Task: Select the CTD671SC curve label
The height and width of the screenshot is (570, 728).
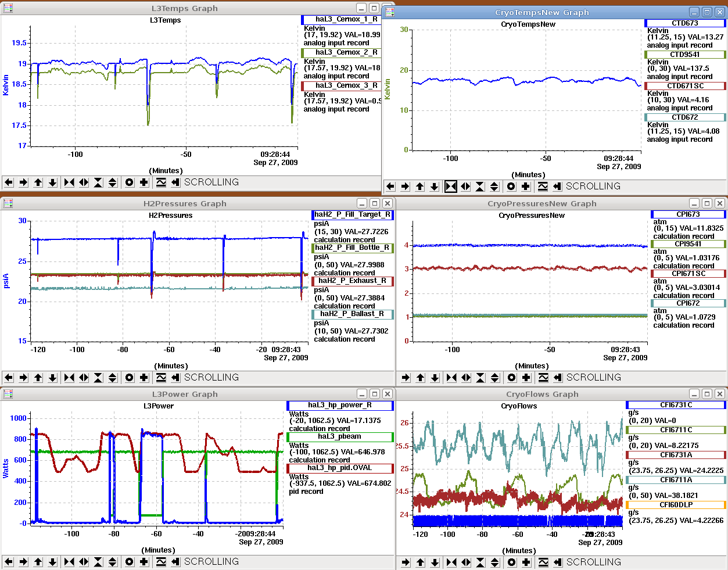Action: [686, 86]
